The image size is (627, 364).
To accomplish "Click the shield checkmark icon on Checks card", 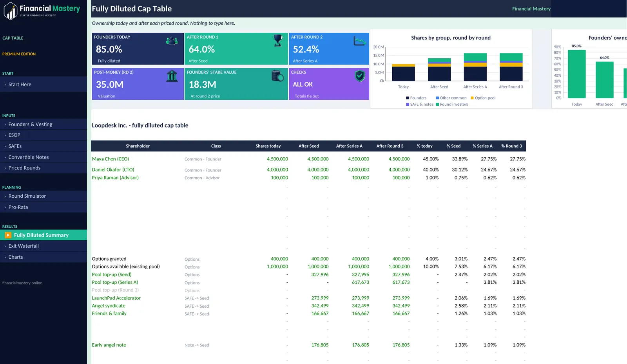I will (360, 76).
